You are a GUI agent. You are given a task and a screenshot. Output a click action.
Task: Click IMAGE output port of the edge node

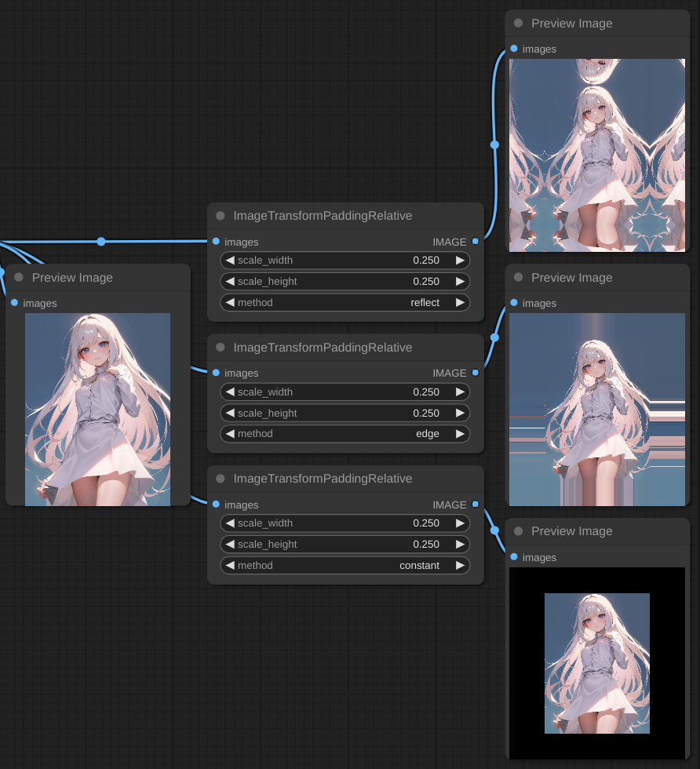pos(476,373)
